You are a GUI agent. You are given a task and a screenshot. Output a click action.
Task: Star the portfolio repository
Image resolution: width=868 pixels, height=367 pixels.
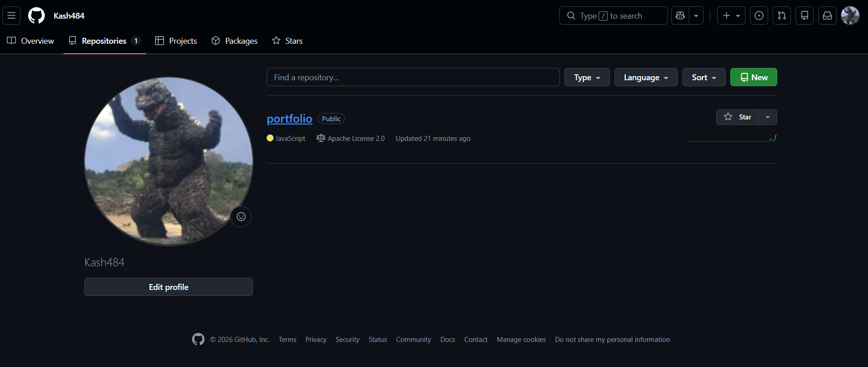(x=738, y=117)
